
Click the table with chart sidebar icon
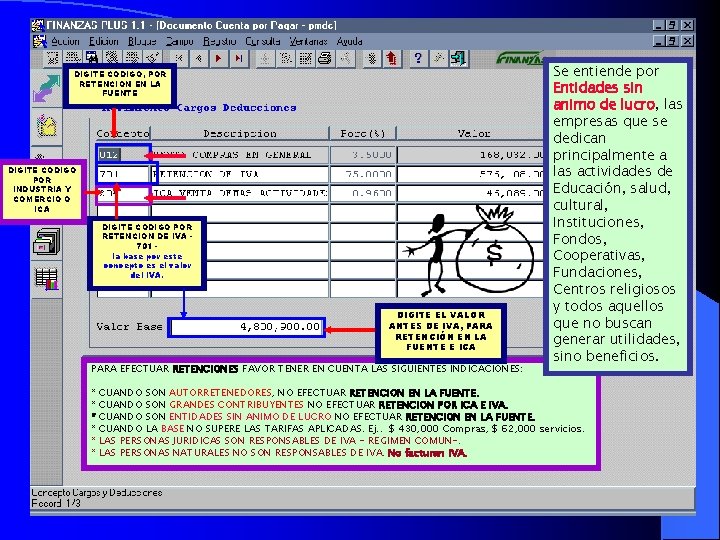[x=46, y=278]
